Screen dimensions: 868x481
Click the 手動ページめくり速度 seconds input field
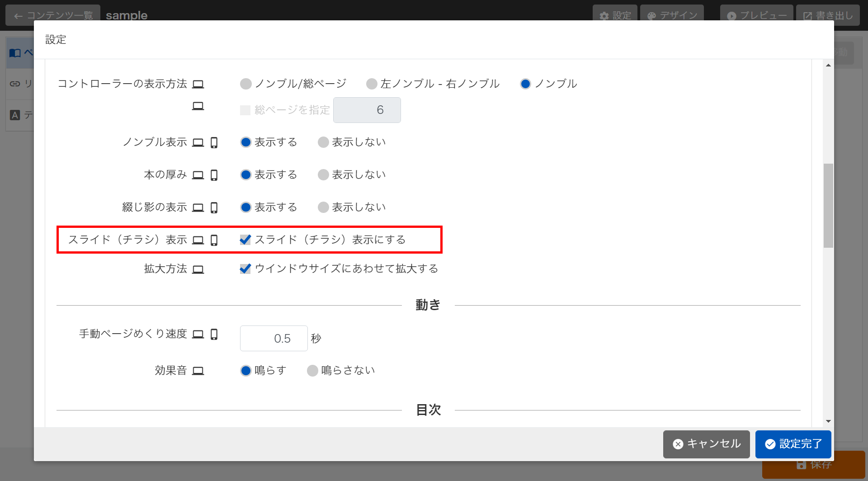click(x=274, y=338)
